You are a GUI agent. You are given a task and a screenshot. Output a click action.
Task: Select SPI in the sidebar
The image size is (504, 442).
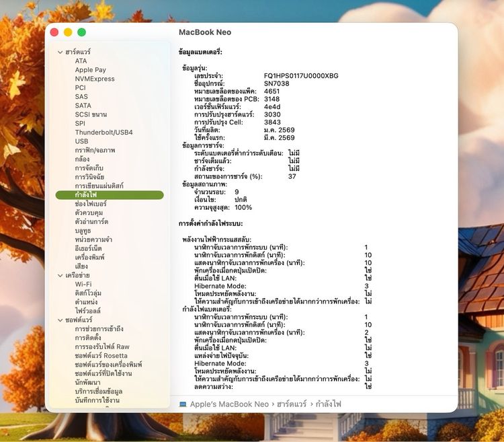tap(80, 124)
